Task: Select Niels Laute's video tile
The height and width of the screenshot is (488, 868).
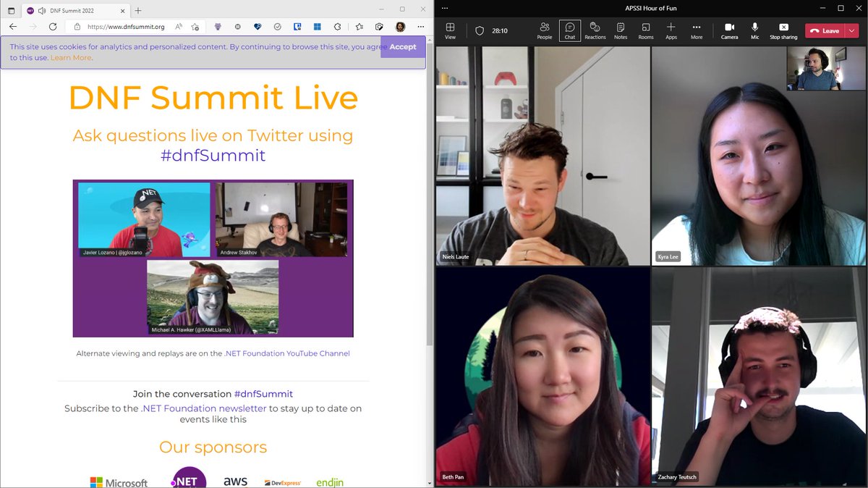Action: [x=542, y=156]
